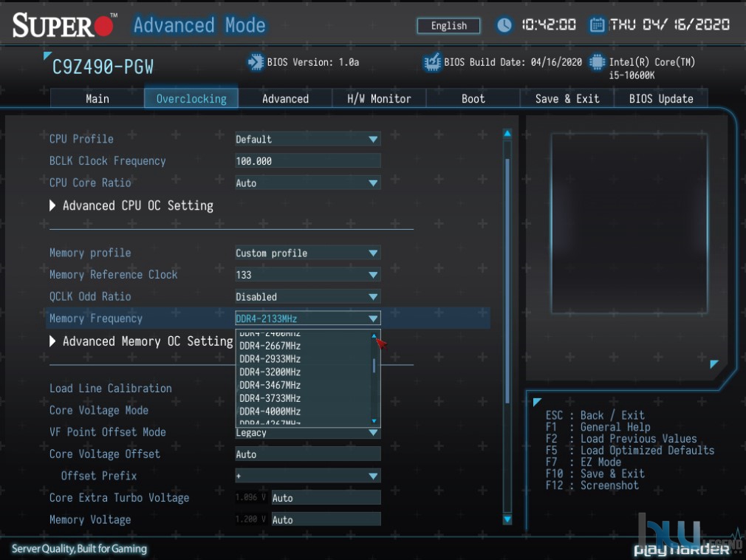
Task: Open the VF Point Offset Mode Legacy dropdown
Action: pos(308,432)
